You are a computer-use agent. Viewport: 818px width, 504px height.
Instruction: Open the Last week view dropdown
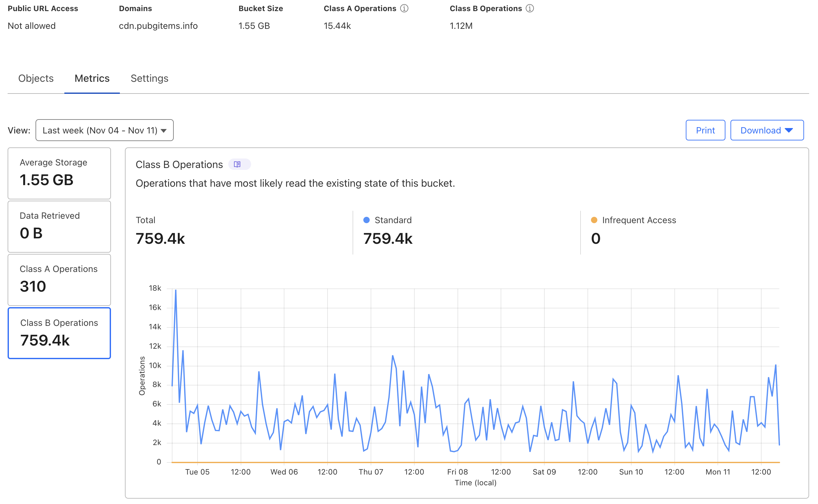104,130
